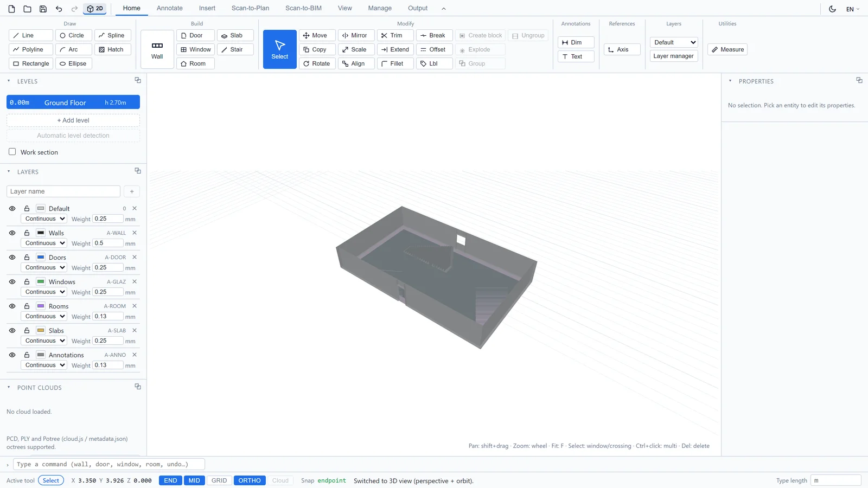
Task: Toggle visibility of the Slabs layer
Action: point(12,330)
